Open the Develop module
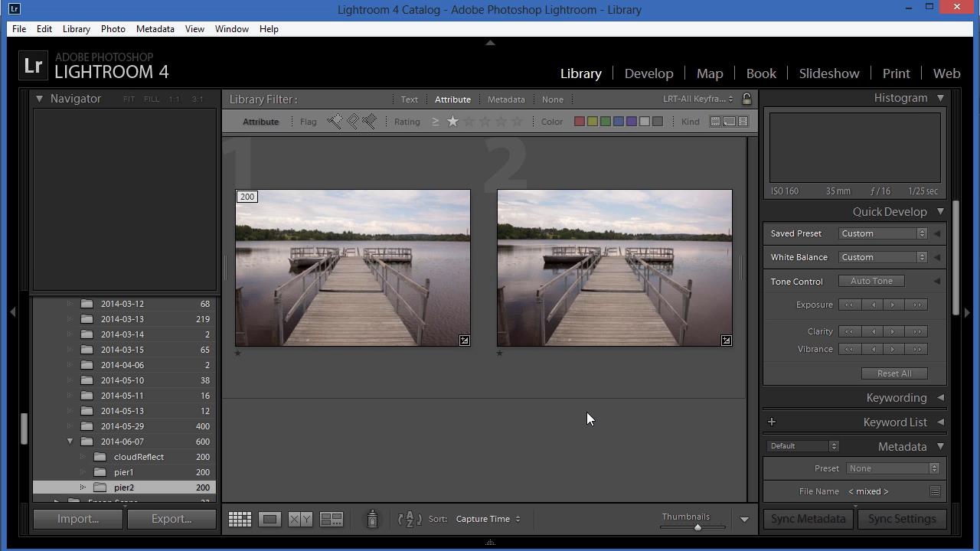The width and height of the screenshot is (980, 551). 648,73
